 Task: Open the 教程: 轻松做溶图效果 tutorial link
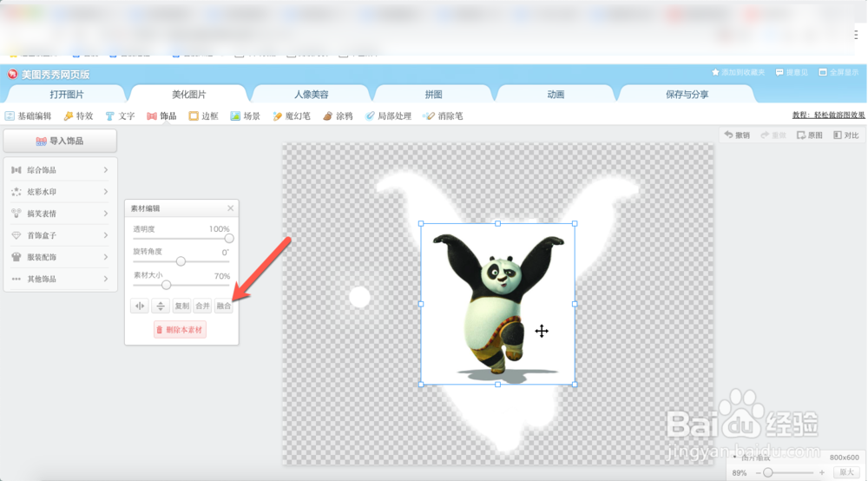(x=828, y=115)
